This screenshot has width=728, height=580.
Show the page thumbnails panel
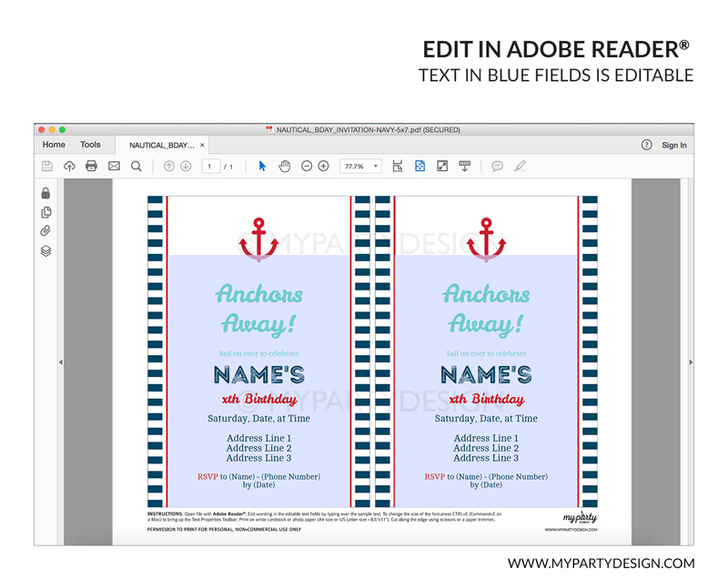45,212
